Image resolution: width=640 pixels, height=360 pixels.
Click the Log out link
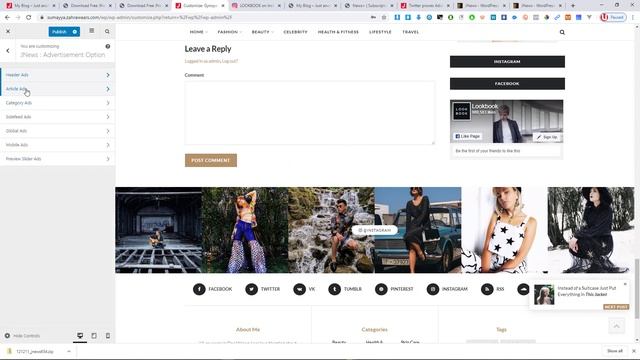pyautogui.click(x=230, y=61)
